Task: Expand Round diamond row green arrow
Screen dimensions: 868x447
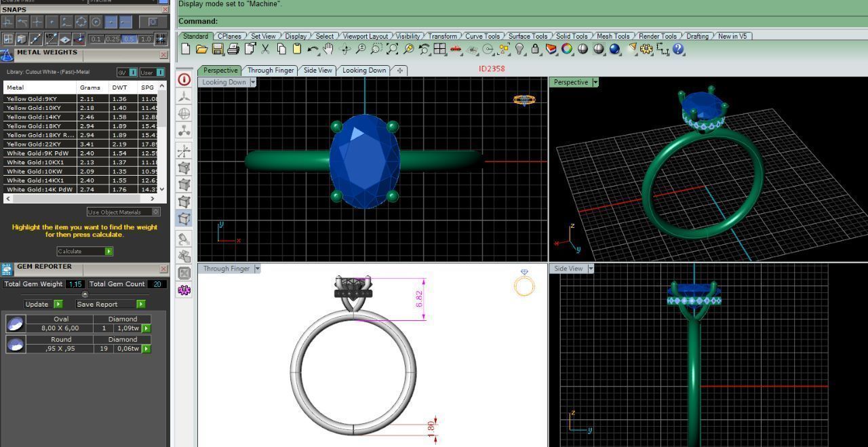Action: coord(146,349)
